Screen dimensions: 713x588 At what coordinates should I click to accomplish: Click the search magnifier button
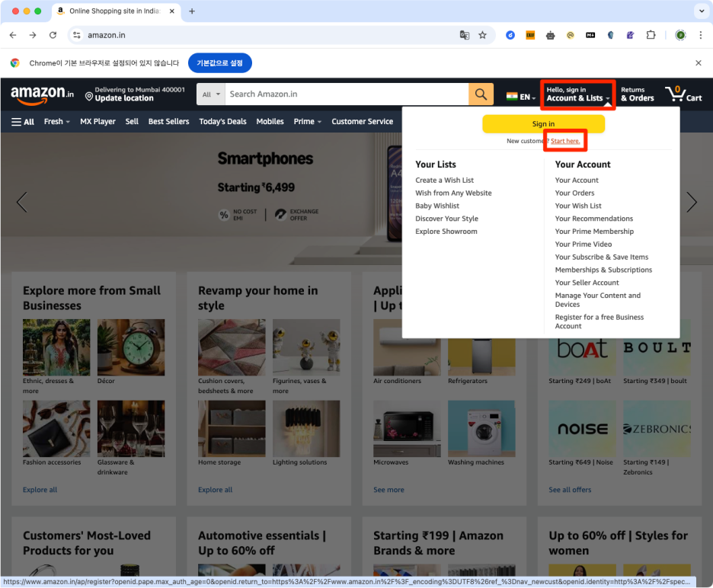pyautogui.click(x=481, y=94)
